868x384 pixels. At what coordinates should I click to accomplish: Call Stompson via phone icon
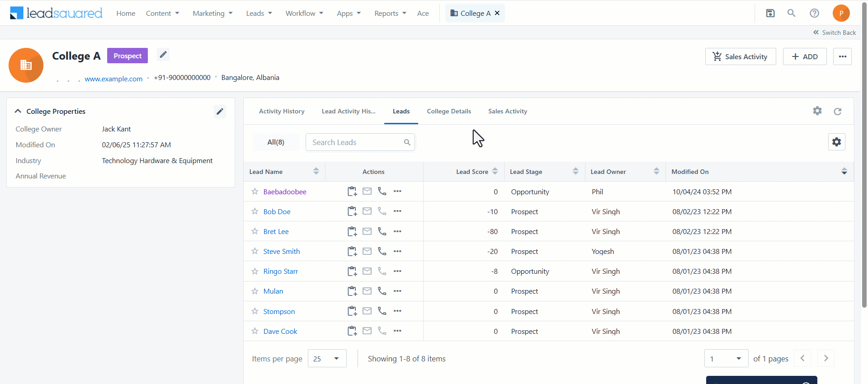tap(382, 311)
